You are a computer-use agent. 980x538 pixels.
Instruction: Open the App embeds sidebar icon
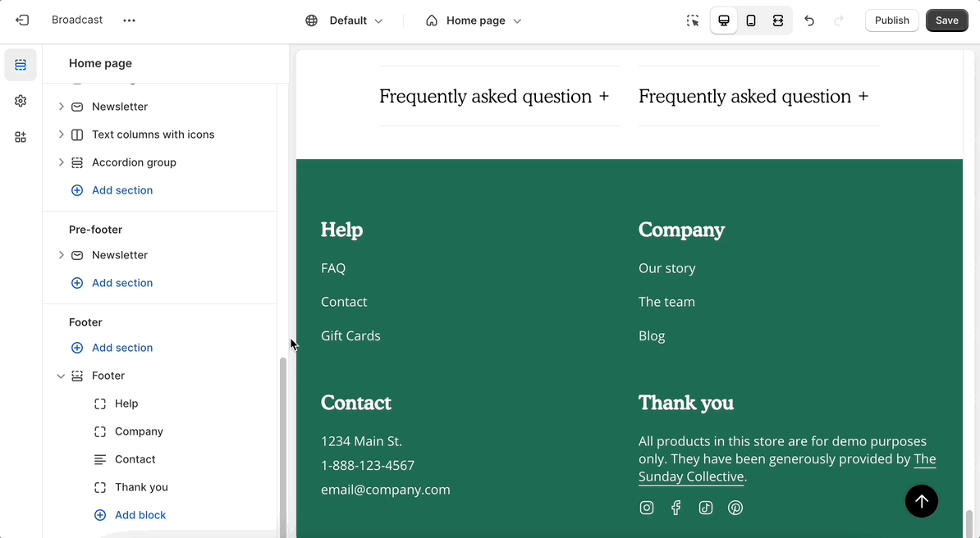pos(21,137)
